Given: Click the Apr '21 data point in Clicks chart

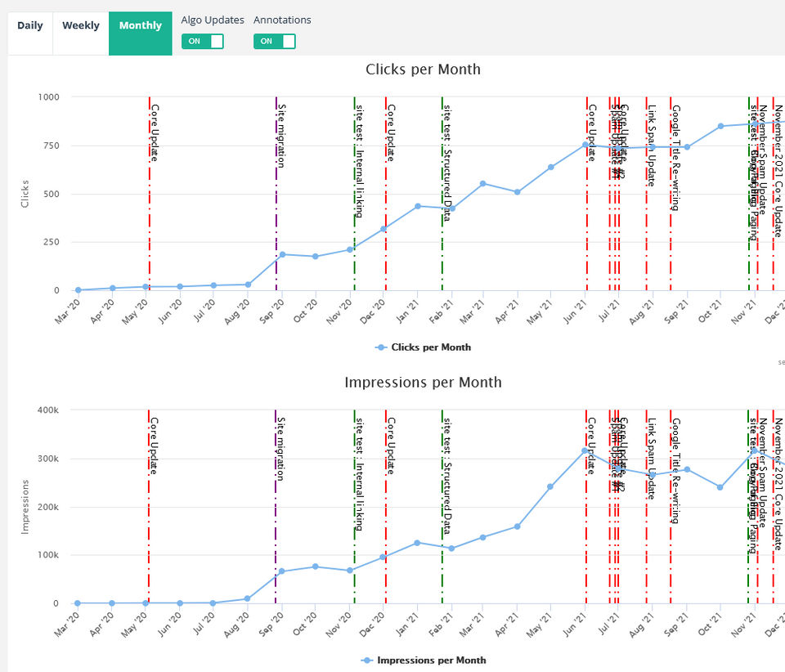Looking at the screenshot, I should 517,192.
